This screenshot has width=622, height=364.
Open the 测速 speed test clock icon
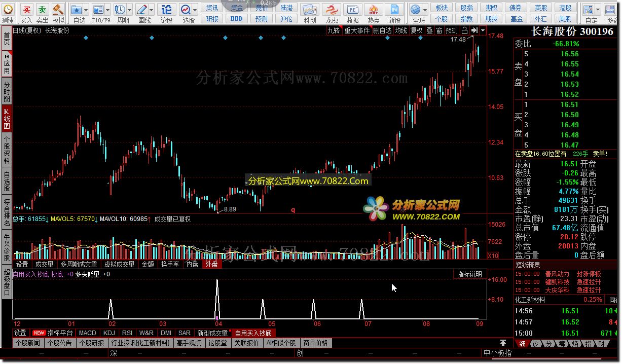pyautogui.click(x=8, y=9)
